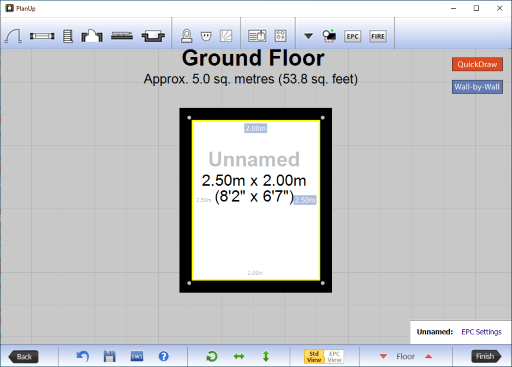Select the staircase tool
The image size is (512, 367).
68,36
